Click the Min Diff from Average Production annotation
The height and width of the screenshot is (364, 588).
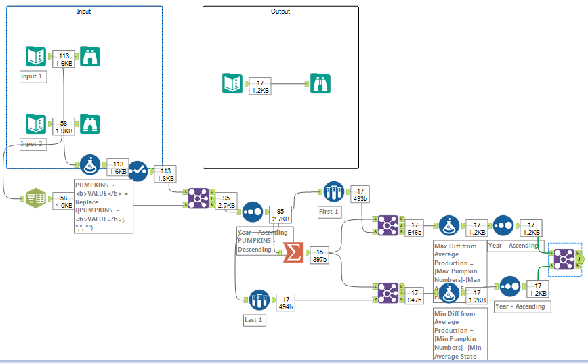[460, 334]
